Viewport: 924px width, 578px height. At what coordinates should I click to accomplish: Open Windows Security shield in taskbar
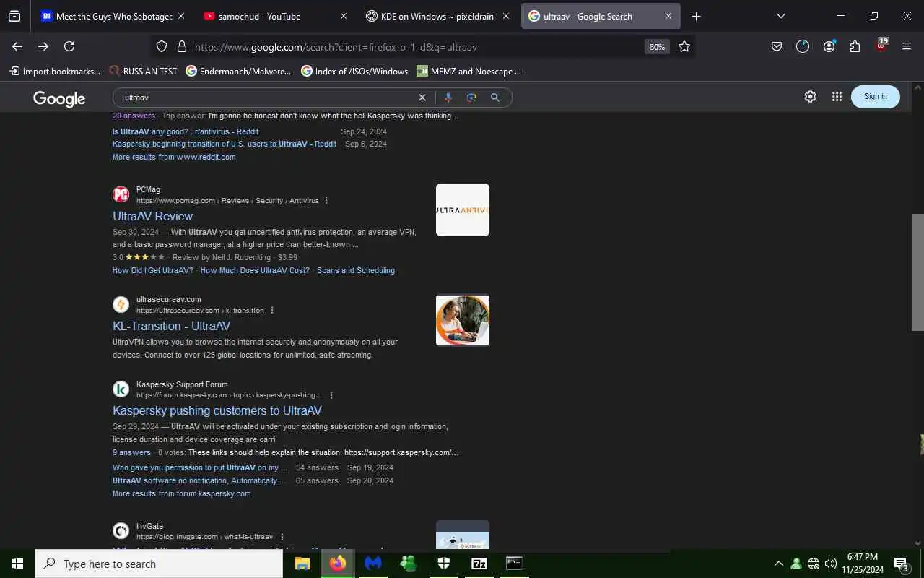pyautogui.click(x=444, y=564)
